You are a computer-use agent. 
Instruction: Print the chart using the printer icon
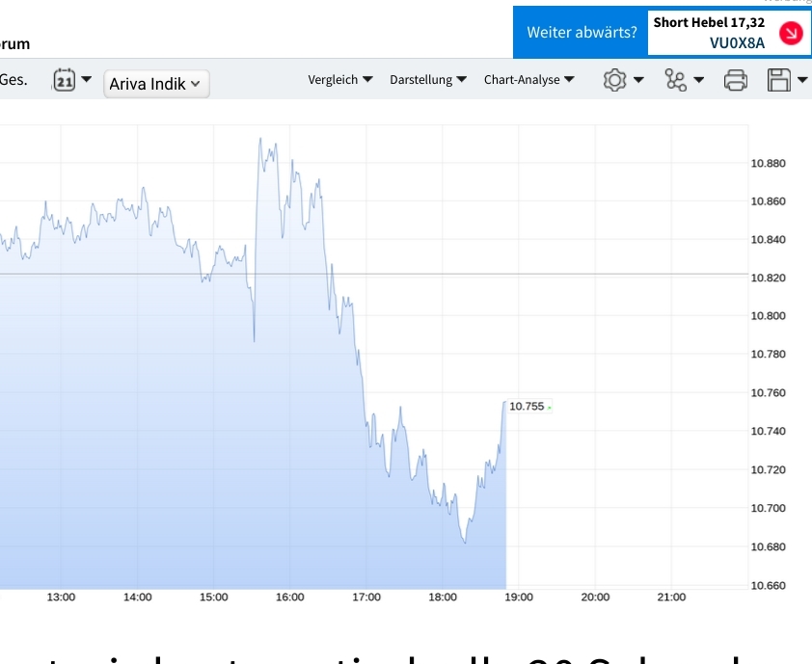(x=736, y=81)
